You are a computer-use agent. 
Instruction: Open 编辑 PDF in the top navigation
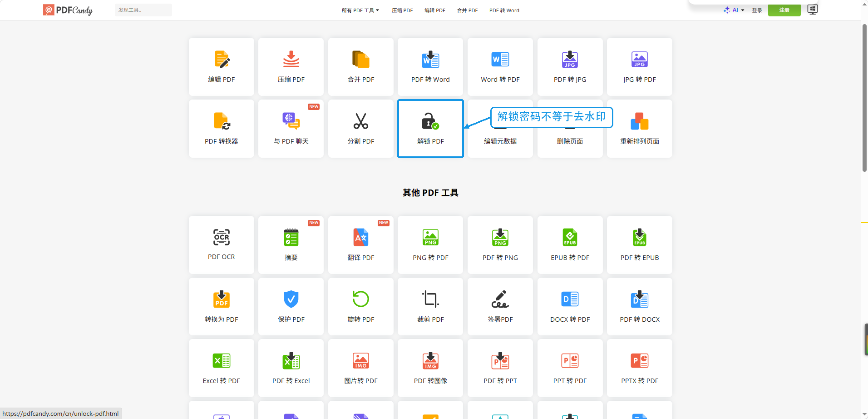coord(435,10)
